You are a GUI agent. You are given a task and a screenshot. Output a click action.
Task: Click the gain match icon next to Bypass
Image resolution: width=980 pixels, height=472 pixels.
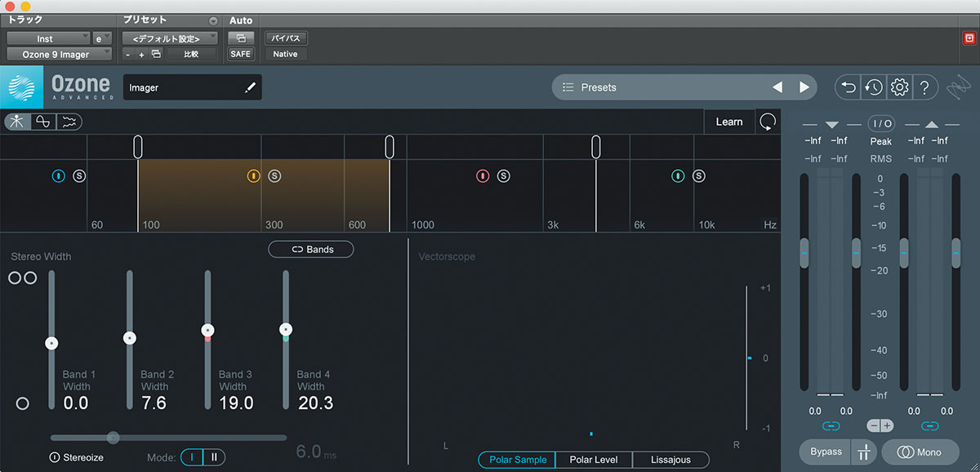[x=864, y=452]
